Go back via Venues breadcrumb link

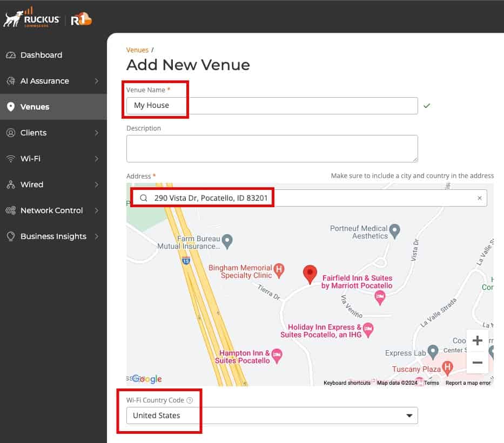(137, 50)
